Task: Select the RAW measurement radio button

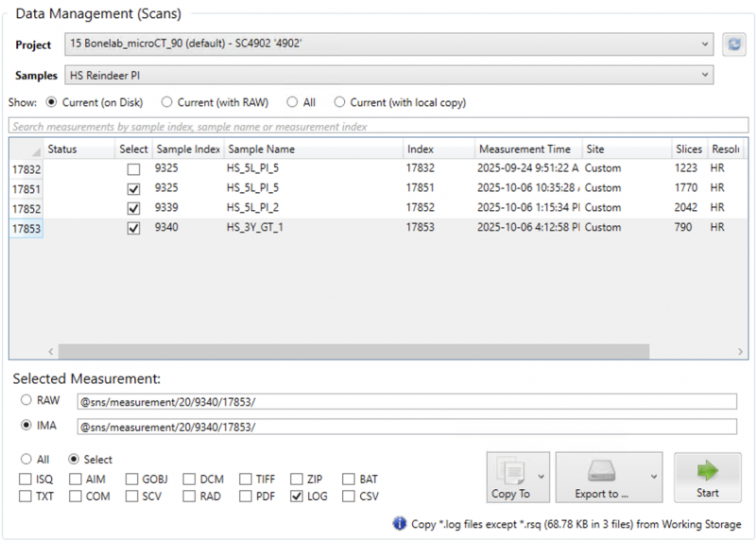Action: click(x=26, y=400)
